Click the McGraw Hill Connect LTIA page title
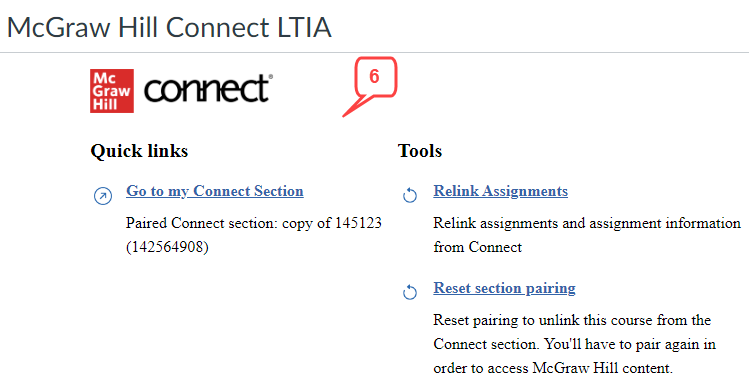Image resolution: width=749 pixels, height=390 pixels. point(169,27)
